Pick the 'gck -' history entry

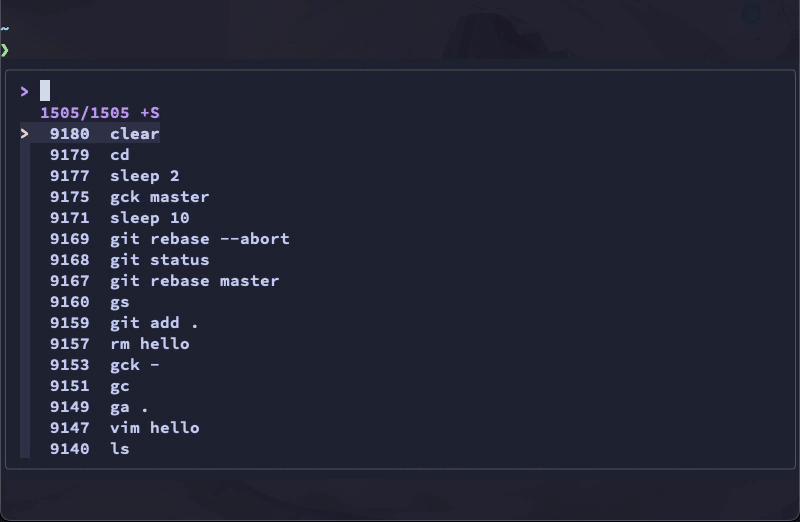click(x=134, y=365)
